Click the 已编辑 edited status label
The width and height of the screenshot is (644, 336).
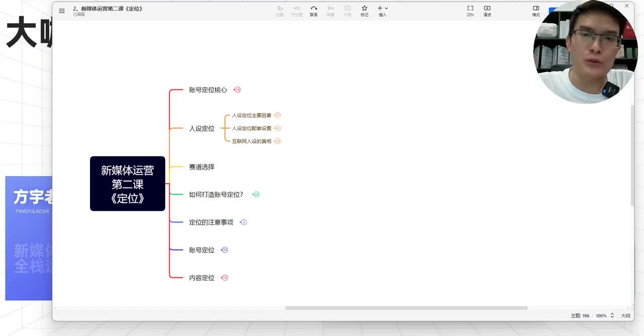[79, 15]
